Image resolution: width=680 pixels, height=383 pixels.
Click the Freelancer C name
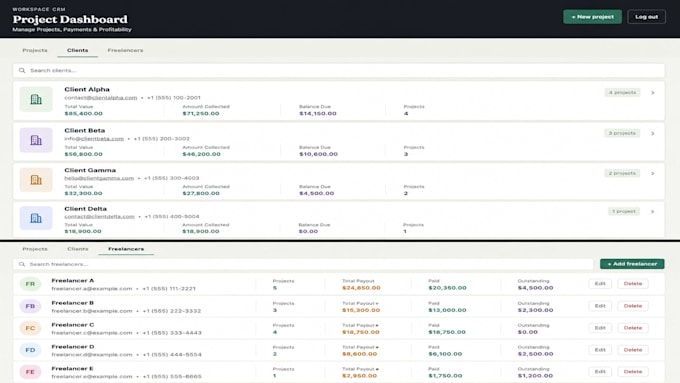72,325
